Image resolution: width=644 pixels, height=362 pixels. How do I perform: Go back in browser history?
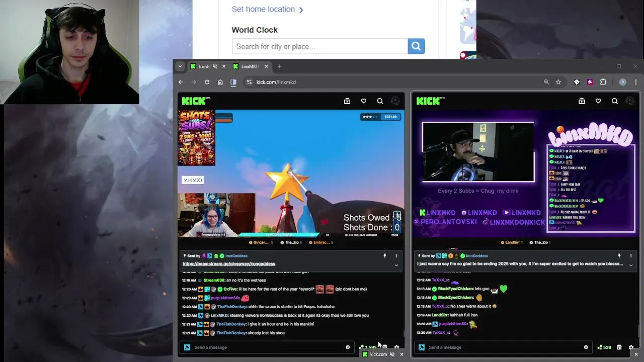click(x=181, y=82)
